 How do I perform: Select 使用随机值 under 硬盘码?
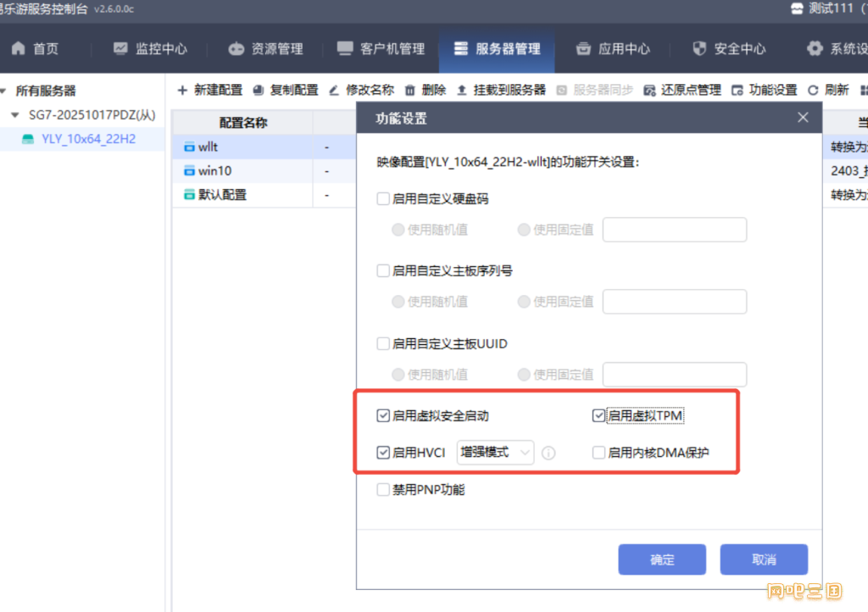pyautogui.click(x=398, y=230)
